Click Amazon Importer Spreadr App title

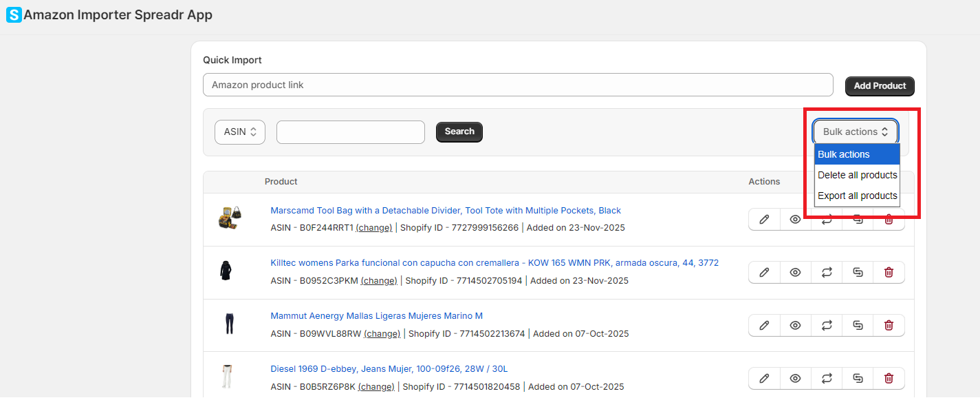(118, 14)
